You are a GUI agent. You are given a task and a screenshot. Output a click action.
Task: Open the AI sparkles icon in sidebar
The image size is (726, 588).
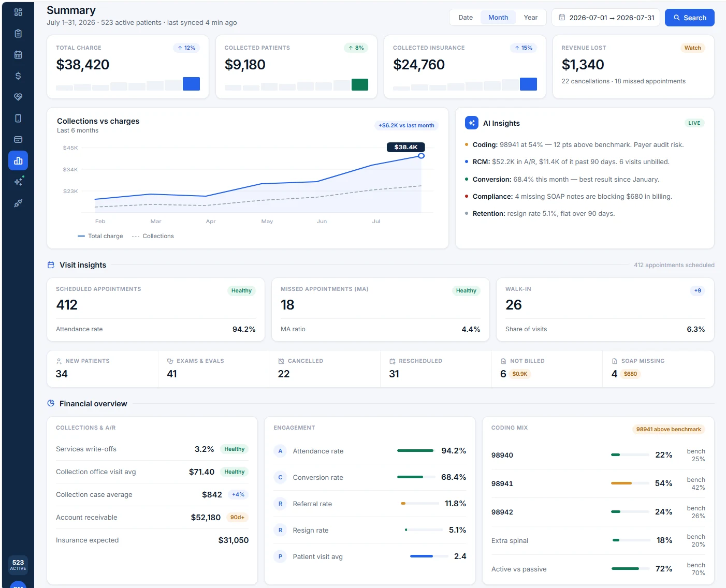point(18,182)
